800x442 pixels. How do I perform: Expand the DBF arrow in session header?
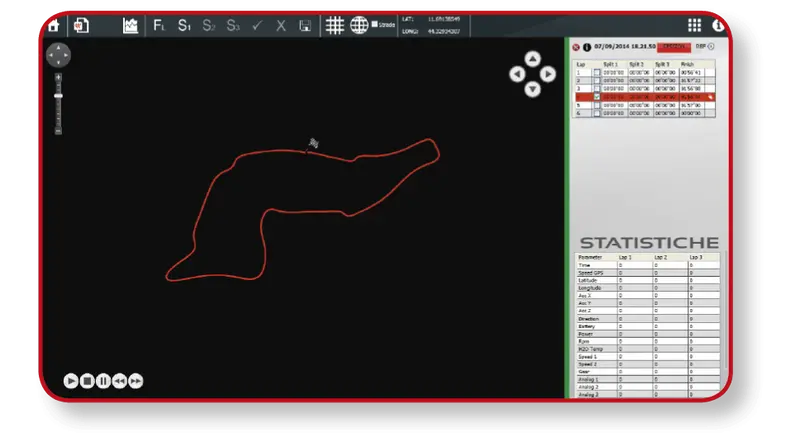click(x=711, y=46)
